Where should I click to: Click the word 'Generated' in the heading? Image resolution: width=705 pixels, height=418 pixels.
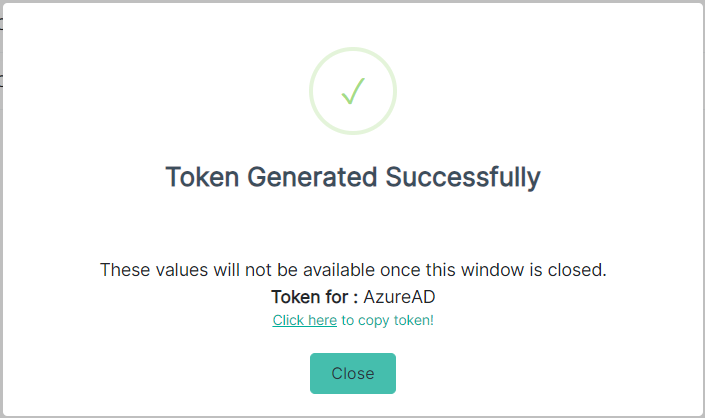(312, 177)
